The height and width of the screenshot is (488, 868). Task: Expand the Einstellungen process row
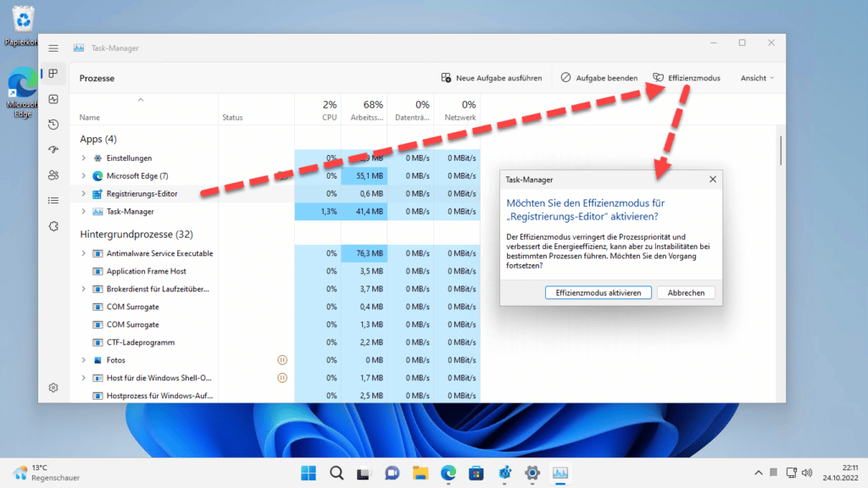[x=84, y=158]
